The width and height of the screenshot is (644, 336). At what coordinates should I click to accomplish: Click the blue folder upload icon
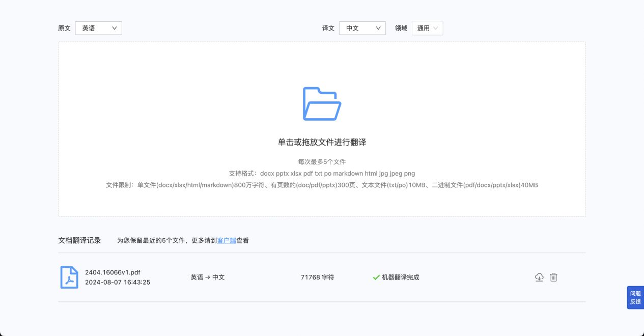pyautogui.click(x=322, y=104)
